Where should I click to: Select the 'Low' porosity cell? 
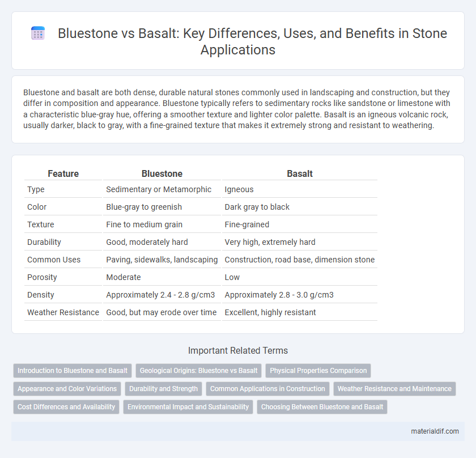[300, 277]
